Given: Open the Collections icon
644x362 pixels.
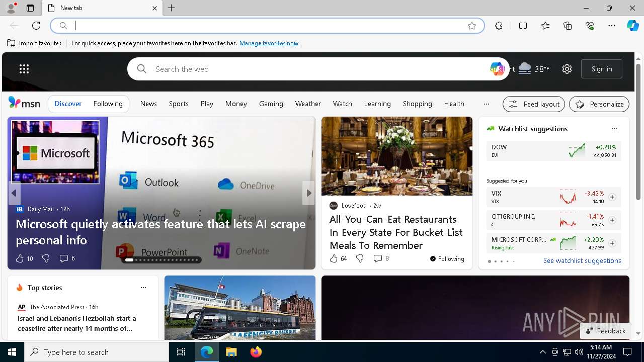Looking at the screenshot, I should [x=568, y=26].
